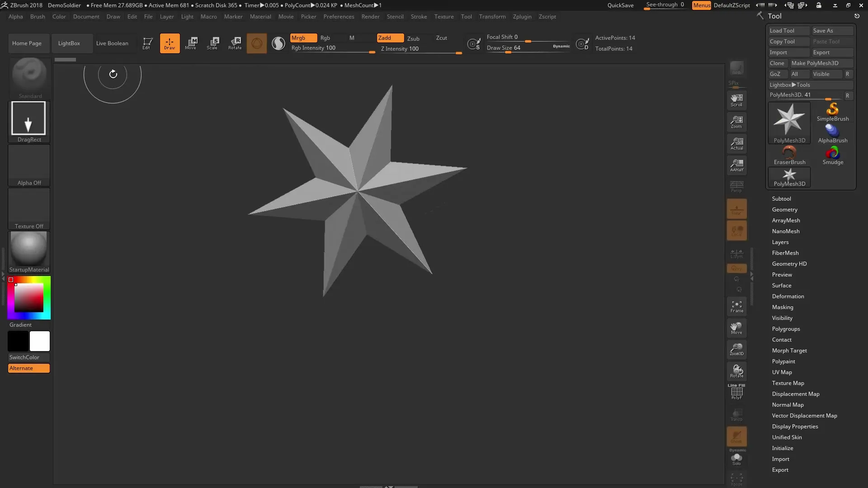The width and height of the screenshot is (868, 488).
Task: Open the Transform menu
Action: click(492, 17)
